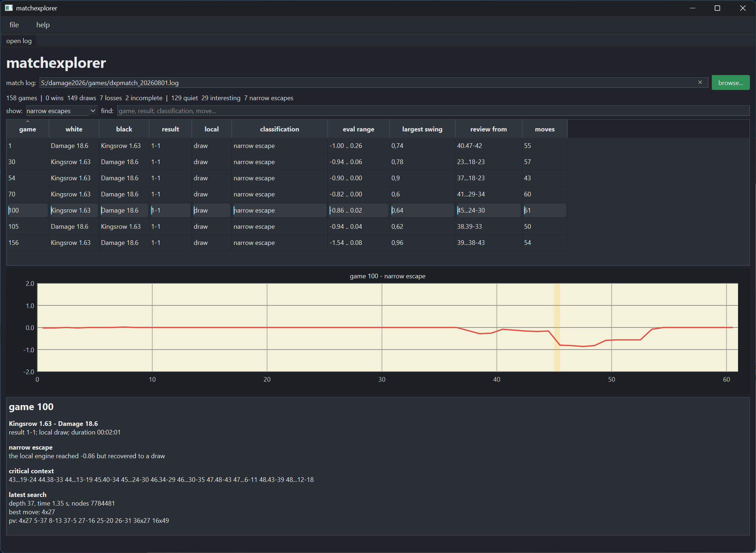Image resolution: width=756 pixels, height=553 pixels.
Task: Click the open log toolbar button
Action: tap(19, 41)
